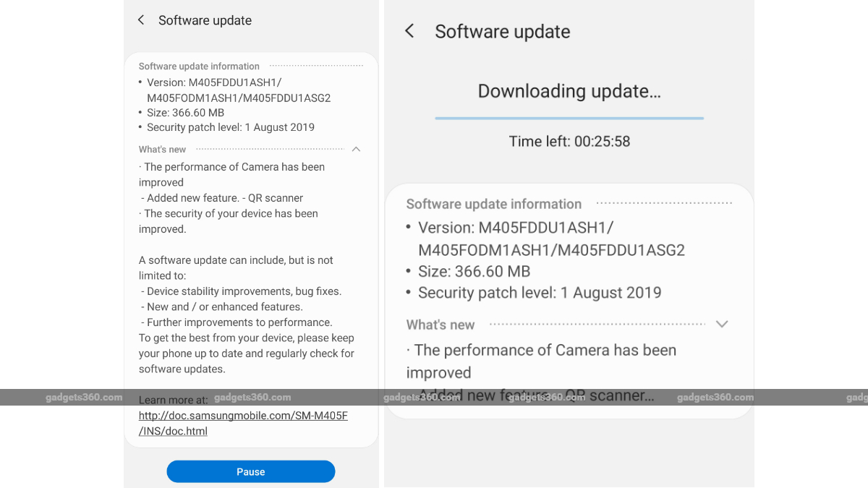868x488 pixels.
Task: Click the left 'What's new' label
Action: tap(163, 150)
